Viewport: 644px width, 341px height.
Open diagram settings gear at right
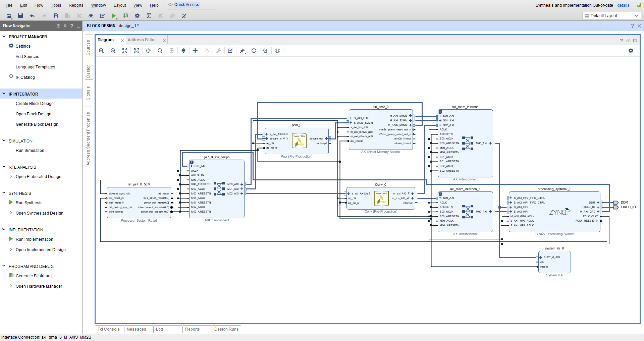click(631, 51)
